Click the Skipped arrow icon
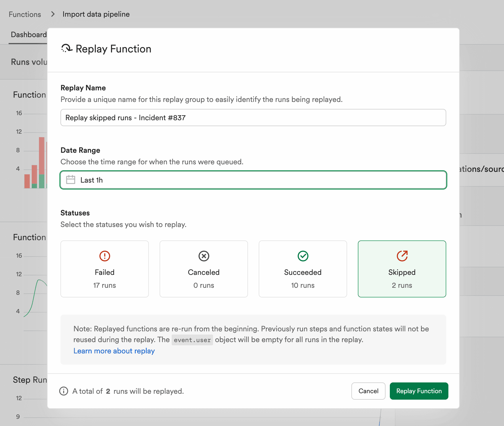The height and width of the screenshot is (426, 504). click(x=402, y=256)
